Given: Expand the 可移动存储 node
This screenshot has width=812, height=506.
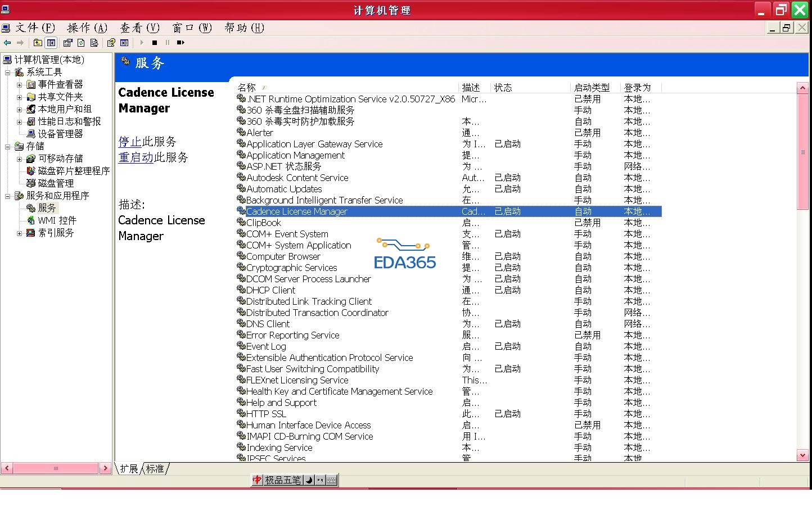Looking at the screenshot, I should 20,159.
